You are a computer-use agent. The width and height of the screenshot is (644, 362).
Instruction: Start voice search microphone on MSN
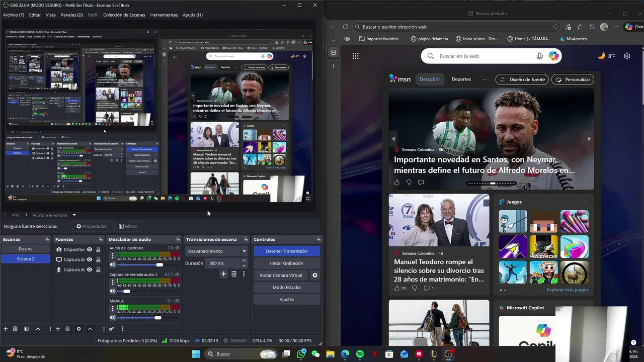click(x=540, y=56)
